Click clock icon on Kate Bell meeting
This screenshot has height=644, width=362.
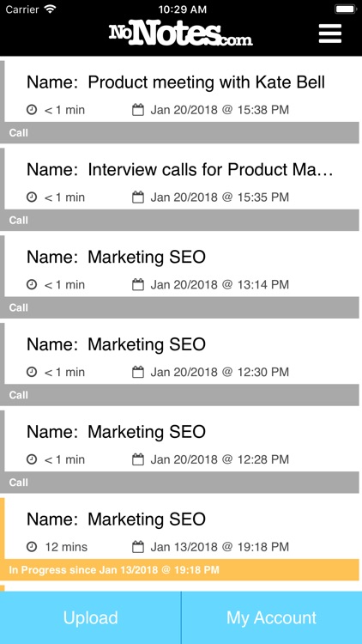[32, 110]
